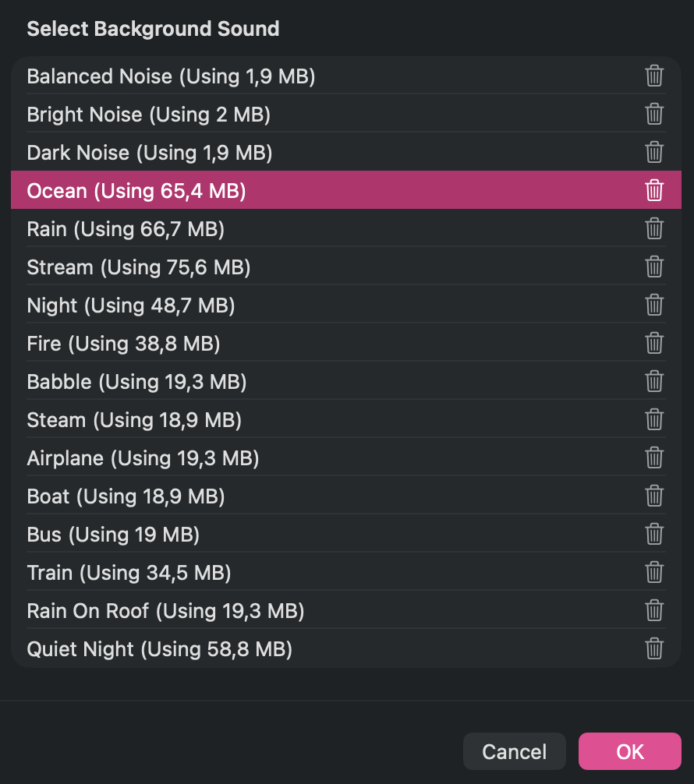Image resolution: width=694 pixels, height=784 pixels.
Task: Click trash icon for Rain sound
Action: click(654, 228)
